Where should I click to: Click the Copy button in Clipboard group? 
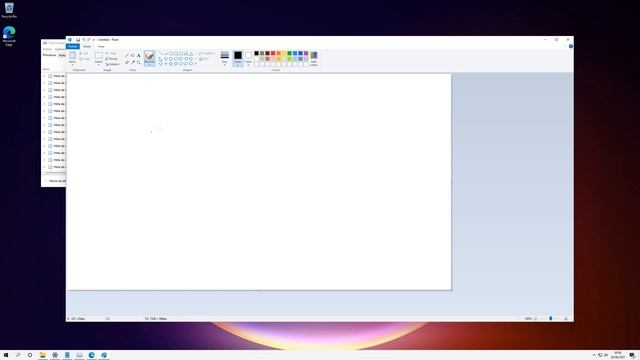click(85, 59)
